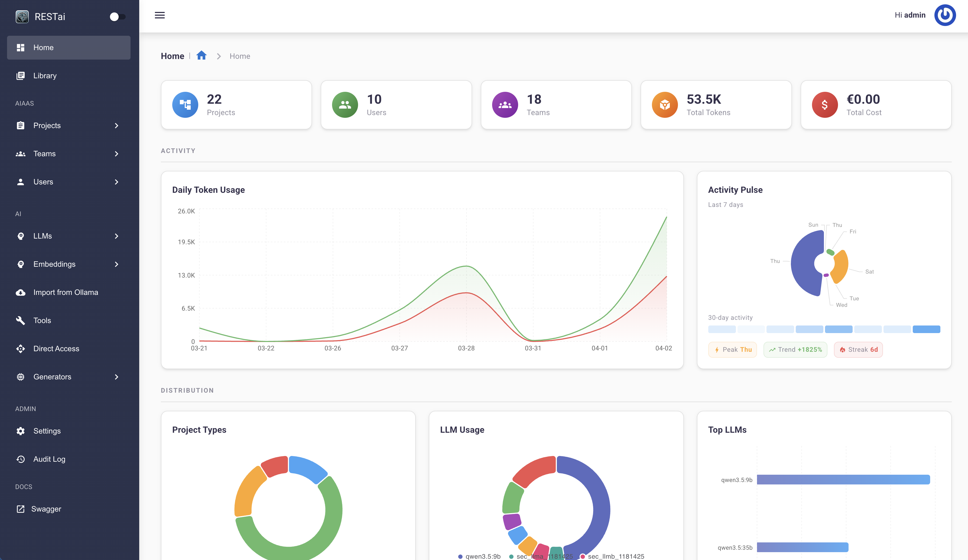The height and width of the screenshot is (560, 968).
Task: Open the Library sidebar item
Action: pos(45,76)
